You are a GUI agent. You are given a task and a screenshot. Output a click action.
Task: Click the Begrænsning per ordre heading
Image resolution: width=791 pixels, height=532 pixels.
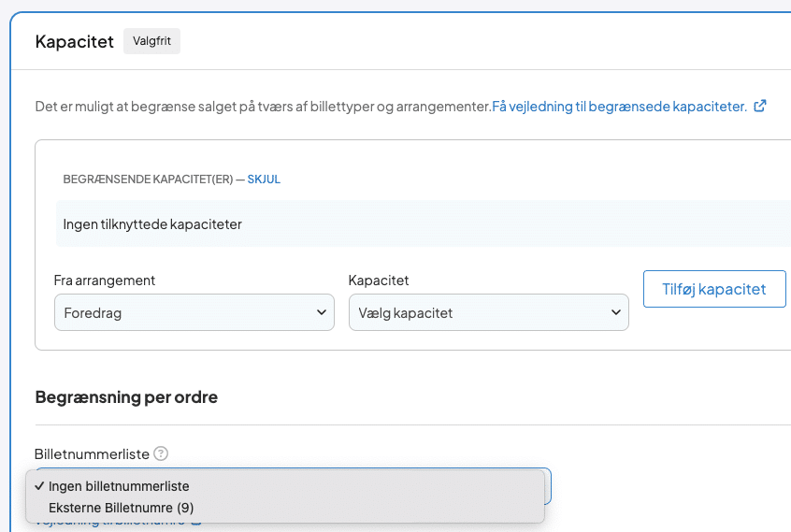[x=126, y=397]
